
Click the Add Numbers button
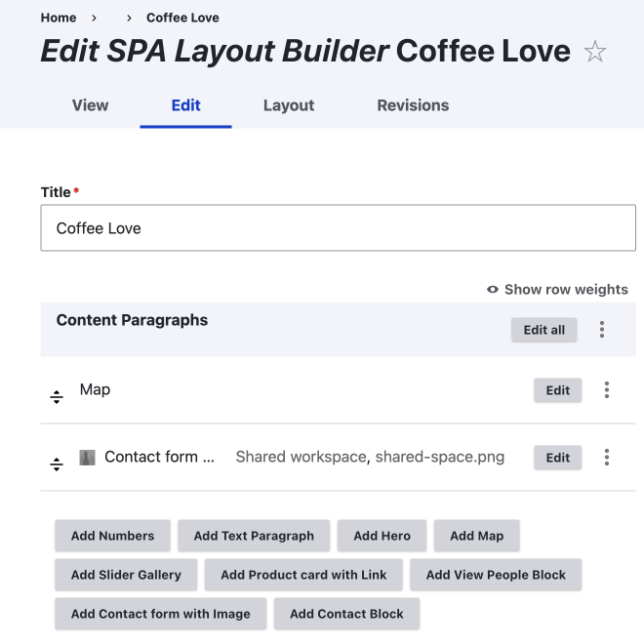(112, 536)
